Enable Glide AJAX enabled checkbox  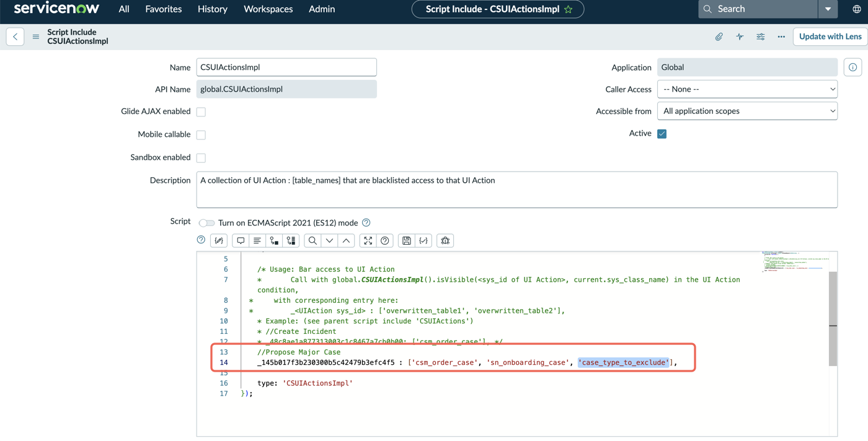201,111
